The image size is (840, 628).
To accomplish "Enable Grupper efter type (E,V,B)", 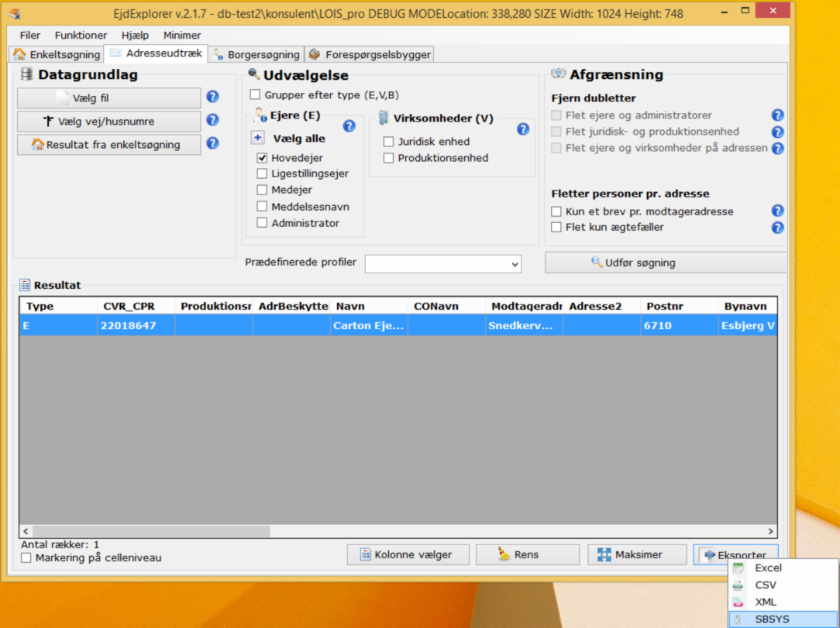I will 255,95.
